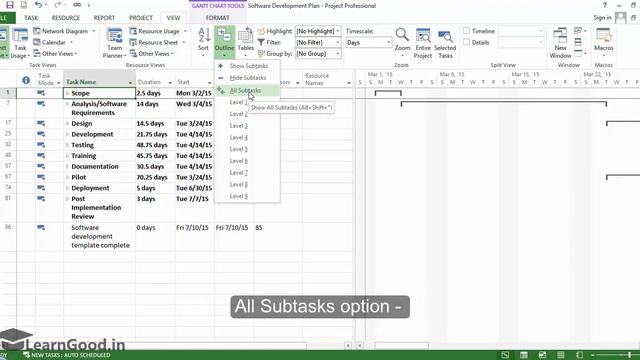Click the Resource Names column header
The width and height of the screenshot is (640, 360).
(x=327, y=79)
